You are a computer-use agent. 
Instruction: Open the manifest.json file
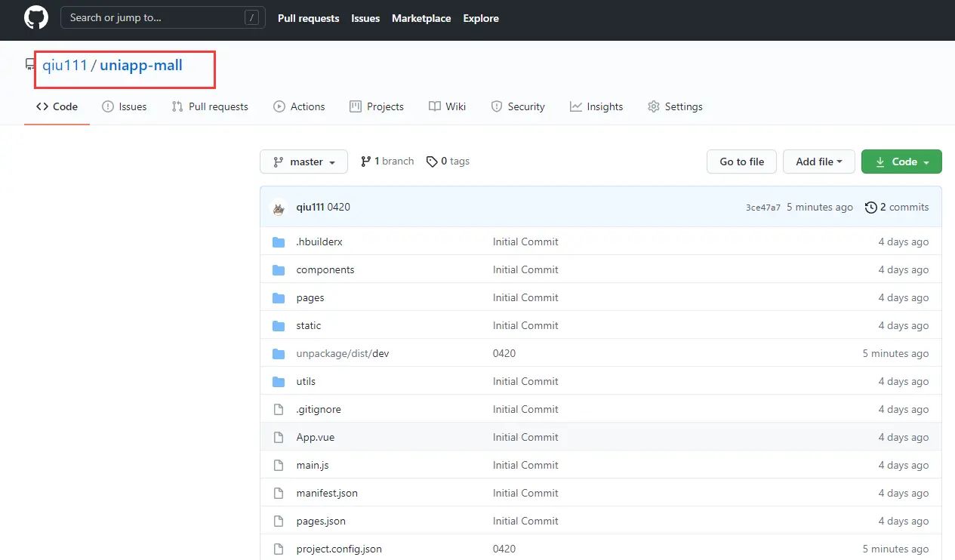click(x=327, y=493)
